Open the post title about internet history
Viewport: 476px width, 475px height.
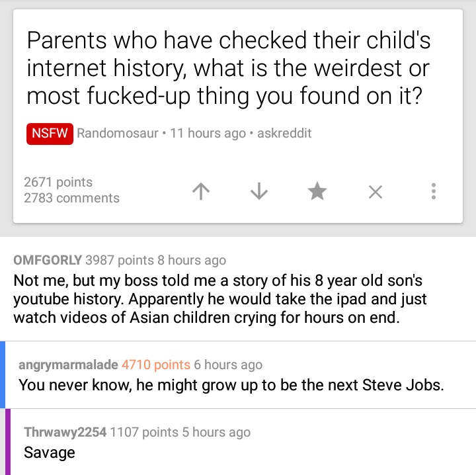228,68
